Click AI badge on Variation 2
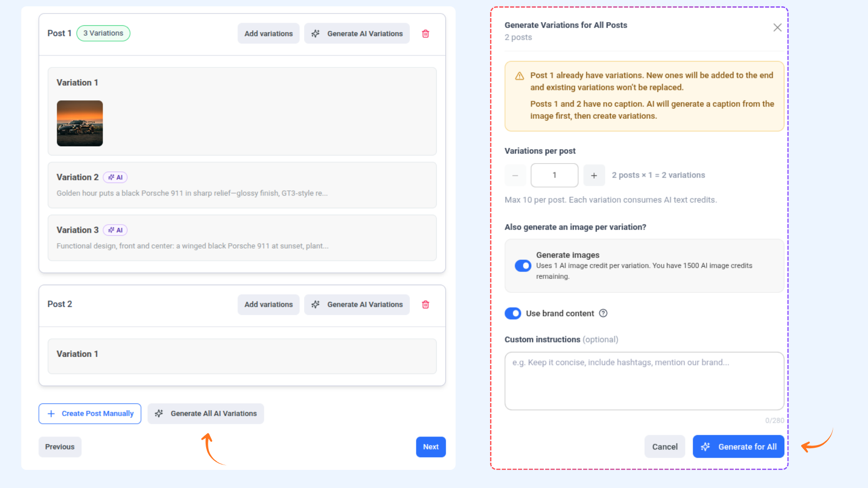The width and height of the screenshot is (868, 488). (115, 178)
